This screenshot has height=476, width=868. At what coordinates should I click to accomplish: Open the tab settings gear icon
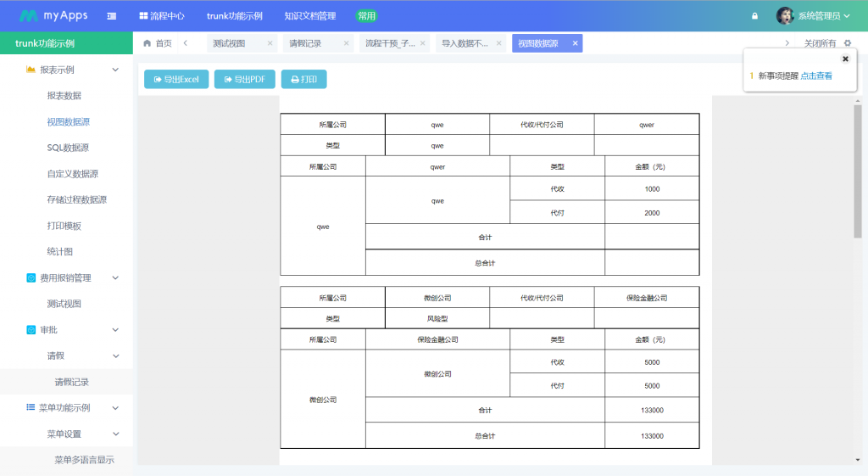pos(848,43)
